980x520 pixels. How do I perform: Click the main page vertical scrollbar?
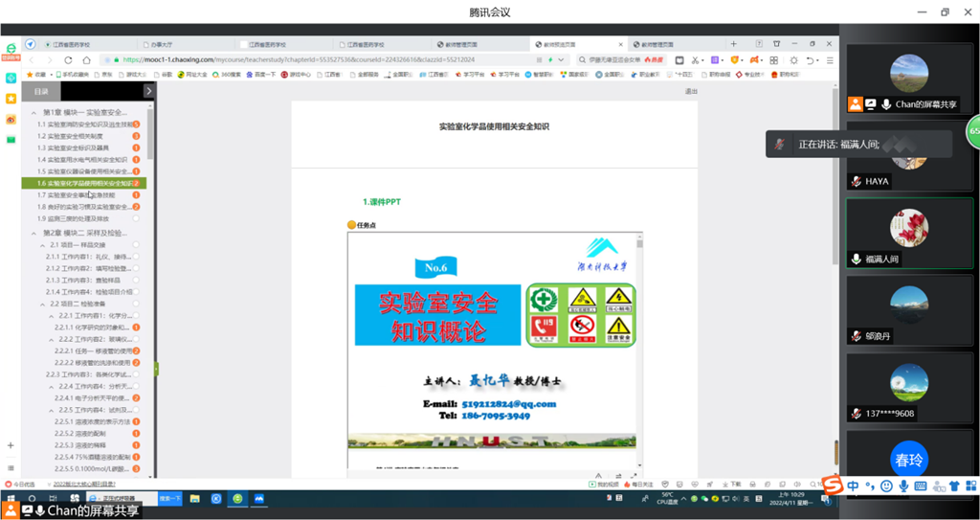[835, 175]
